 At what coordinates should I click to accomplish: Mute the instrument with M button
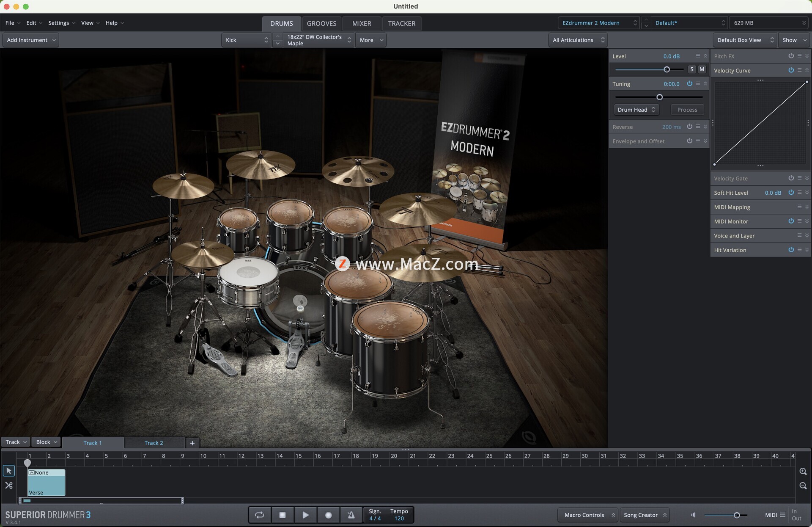coord(702,69)
